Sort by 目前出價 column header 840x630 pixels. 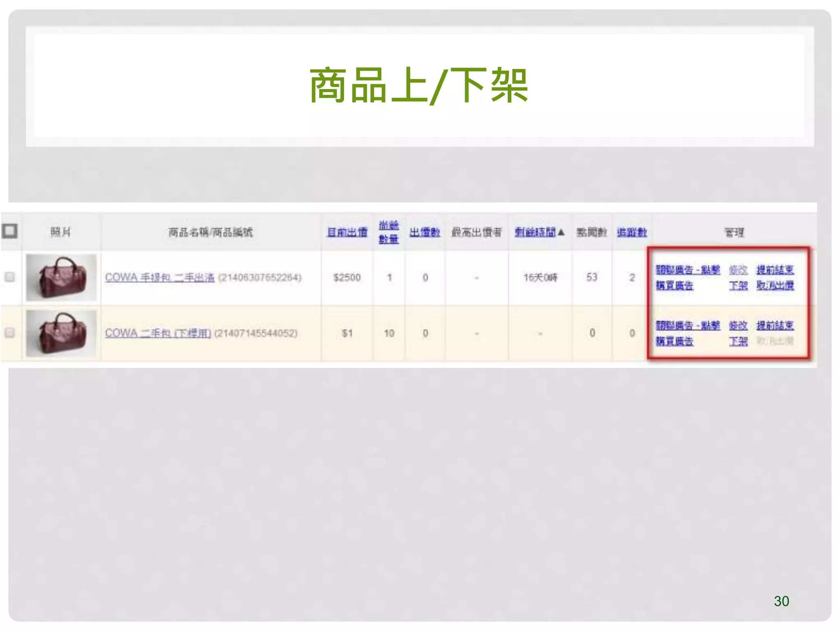tap(347, 232)
